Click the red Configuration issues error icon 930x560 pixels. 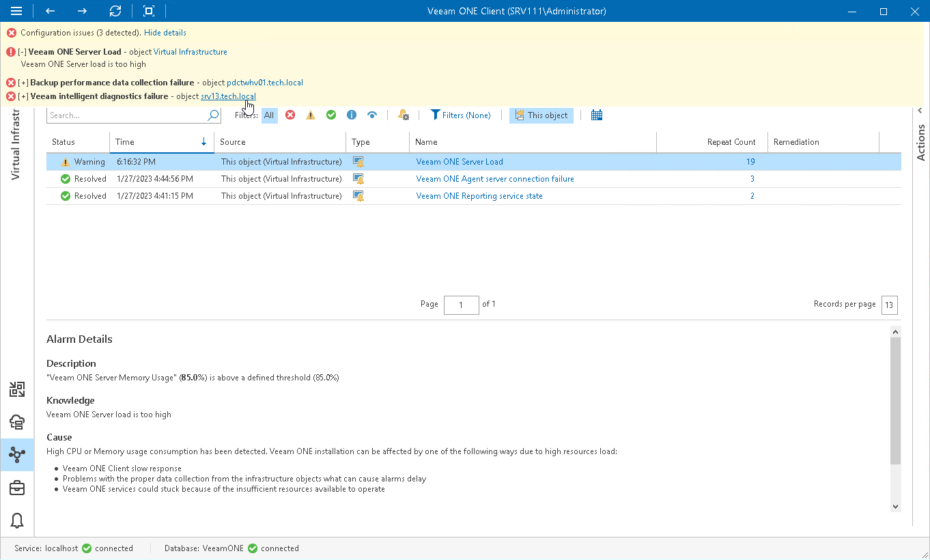(12, 33)
